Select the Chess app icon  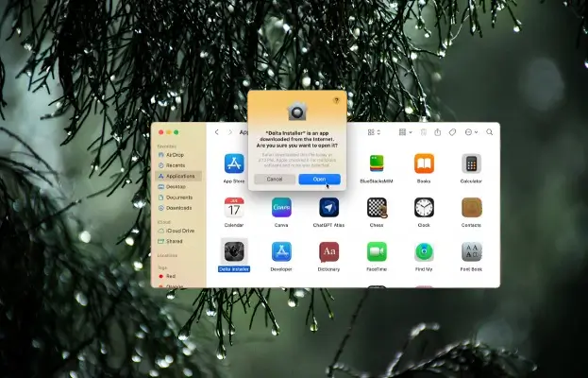coord(377,208)
